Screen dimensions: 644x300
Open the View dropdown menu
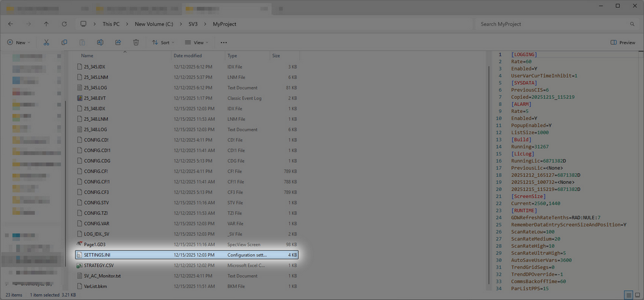(196, 43)
